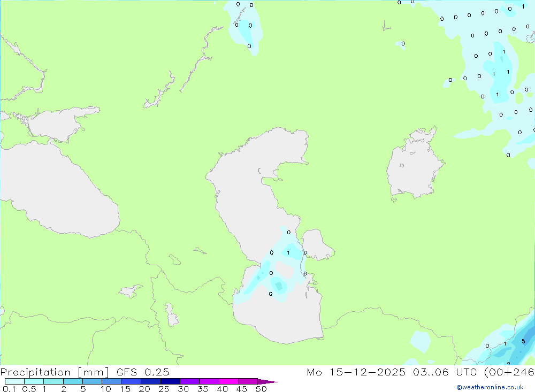Viewport: 535px width, 392px height.
Task: Click the purple arrow tip above 50
Action: (267, 381)
